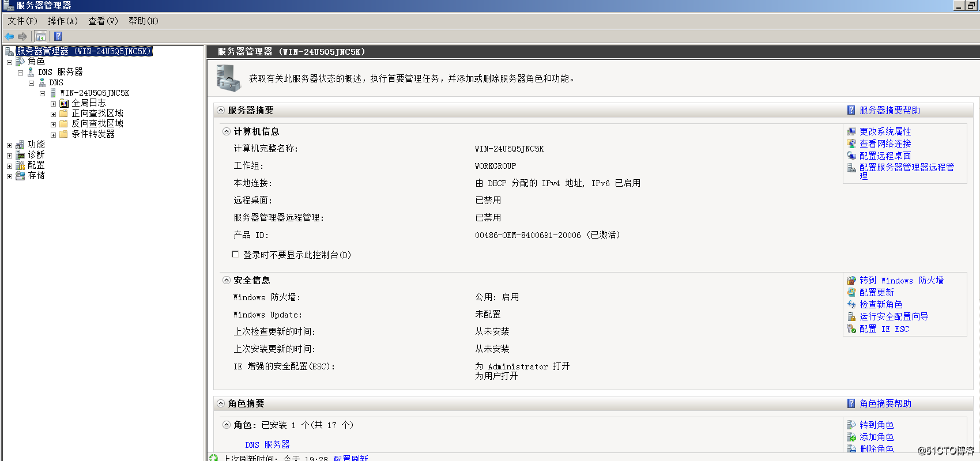The width and height of the screenshot is (980, 461).
Task: Click the 诊断 node icon
Action: tap(20, 155)
